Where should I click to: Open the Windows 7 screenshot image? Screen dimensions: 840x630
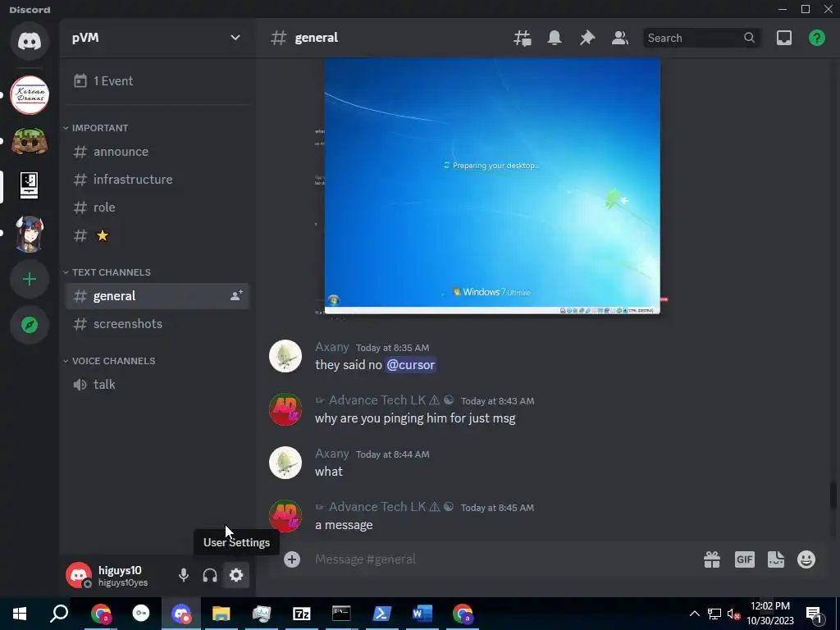[x=492, y=186]
